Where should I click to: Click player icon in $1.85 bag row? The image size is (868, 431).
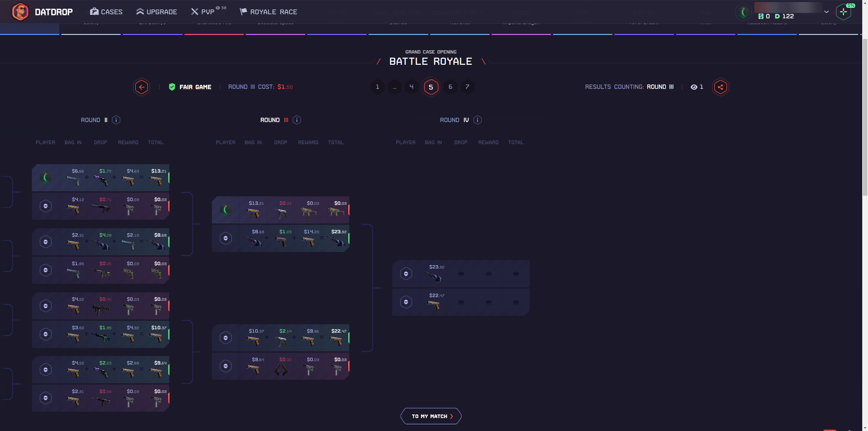[x=45, y=270]
